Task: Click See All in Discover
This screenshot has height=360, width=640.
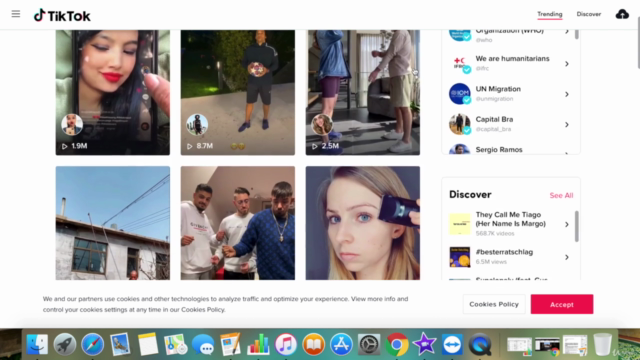Action: click(x=561, y=196)
